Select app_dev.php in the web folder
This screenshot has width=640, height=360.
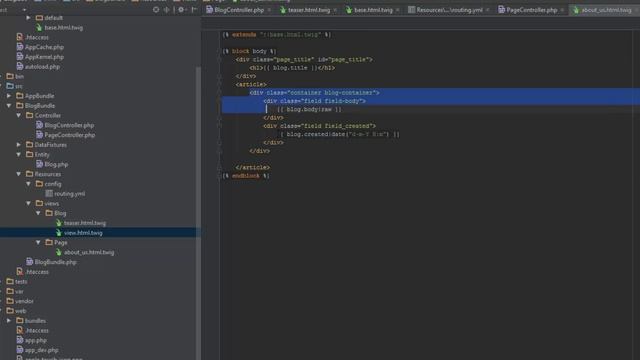[x=41, y=350]
